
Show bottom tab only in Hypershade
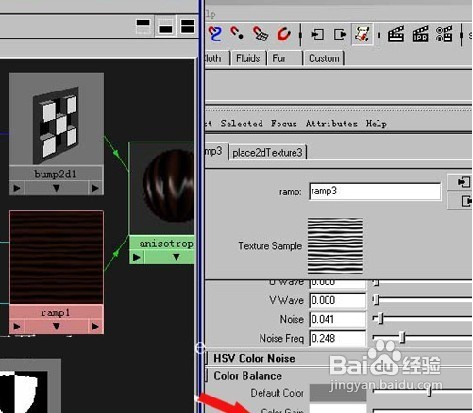tap(166, 26)
